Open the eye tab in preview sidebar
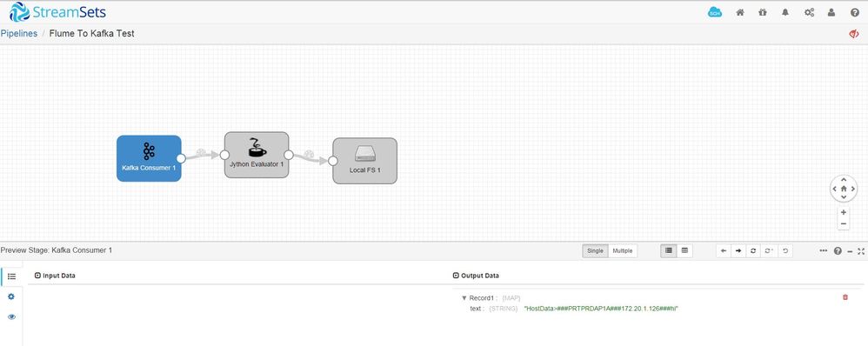This screenshot has width=868, height=346. [11, 317]
